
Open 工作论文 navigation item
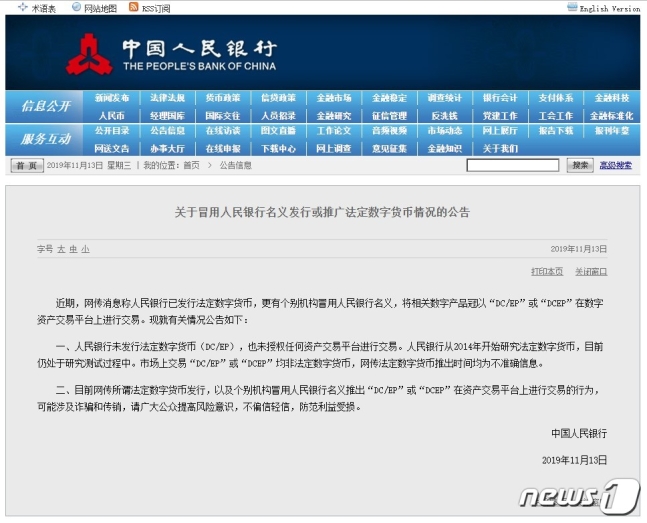coord(334,131)
